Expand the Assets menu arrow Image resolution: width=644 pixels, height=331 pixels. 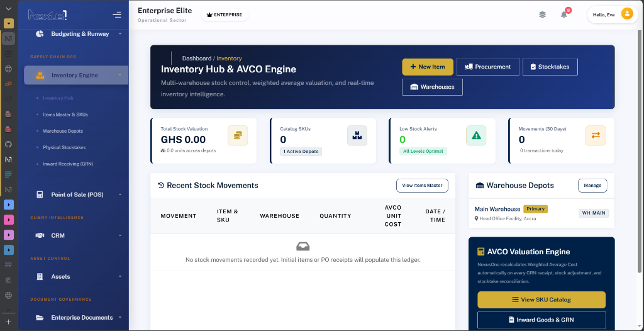click(x=120, y=277)
